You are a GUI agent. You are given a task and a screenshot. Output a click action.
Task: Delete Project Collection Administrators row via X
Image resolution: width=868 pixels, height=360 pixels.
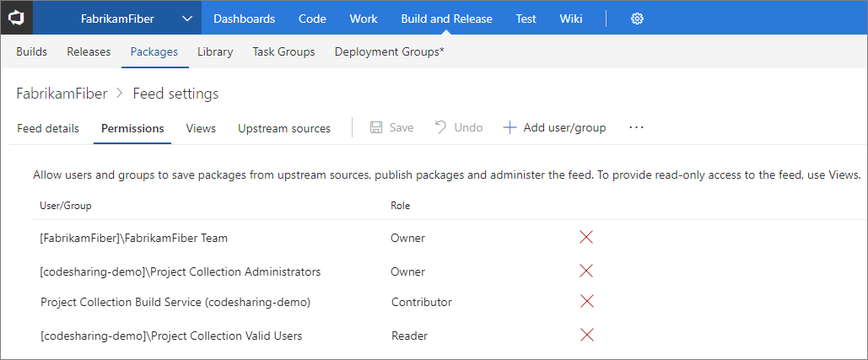(586, 271)
